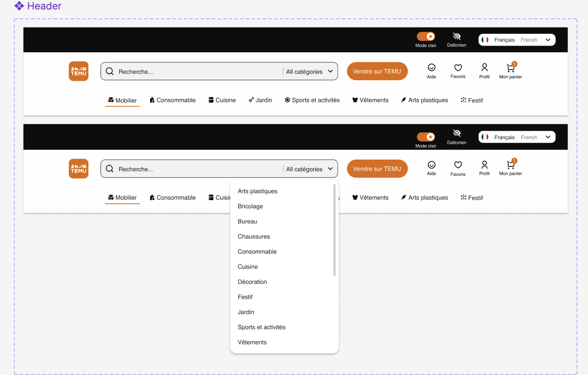Screen dimensions: 588x375
Task: Click the Favoris heart icon in the upper header
Action: tap(458, 68)
